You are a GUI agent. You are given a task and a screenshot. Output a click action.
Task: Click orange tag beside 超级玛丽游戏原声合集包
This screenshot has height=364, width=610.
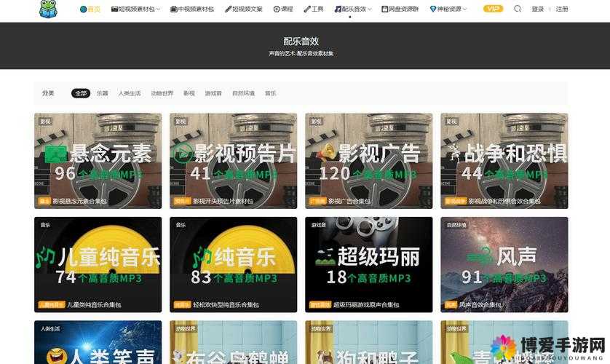click(320, 304)
